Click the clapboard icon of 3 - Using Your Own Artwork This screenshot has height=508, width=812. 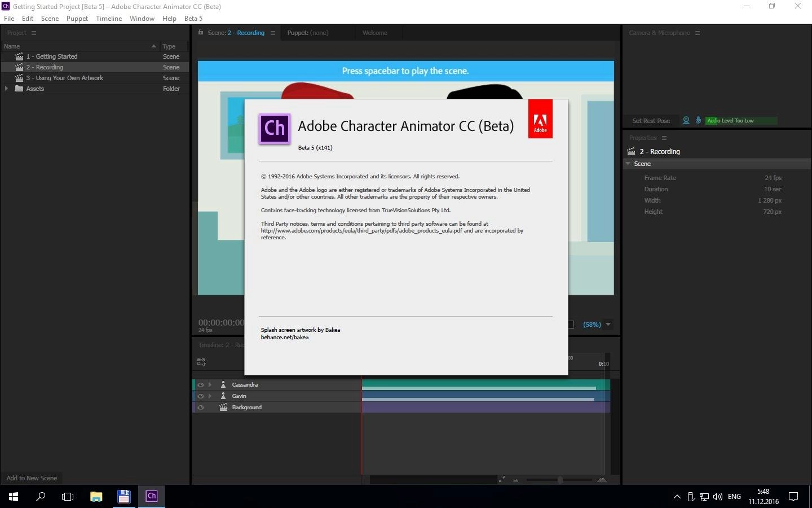[19, 78]
